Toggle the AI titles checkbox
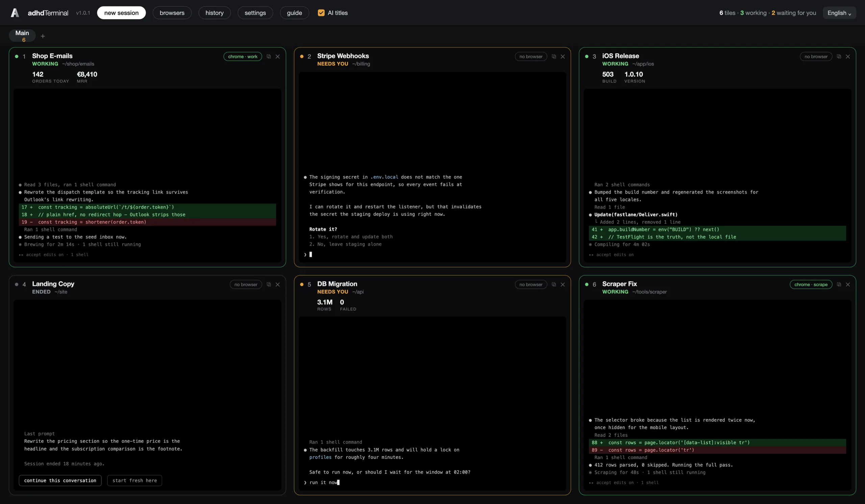 coord(321,13)
